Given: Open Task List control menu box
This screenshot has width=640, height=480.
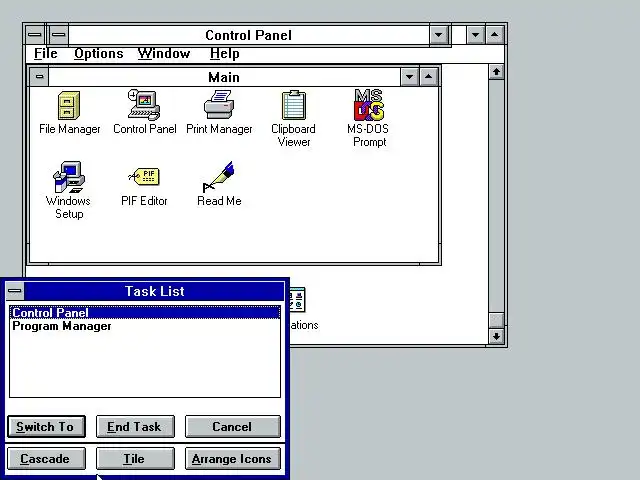Looking at the screenshot, I should pyautogui.click(x=15, y=291).
